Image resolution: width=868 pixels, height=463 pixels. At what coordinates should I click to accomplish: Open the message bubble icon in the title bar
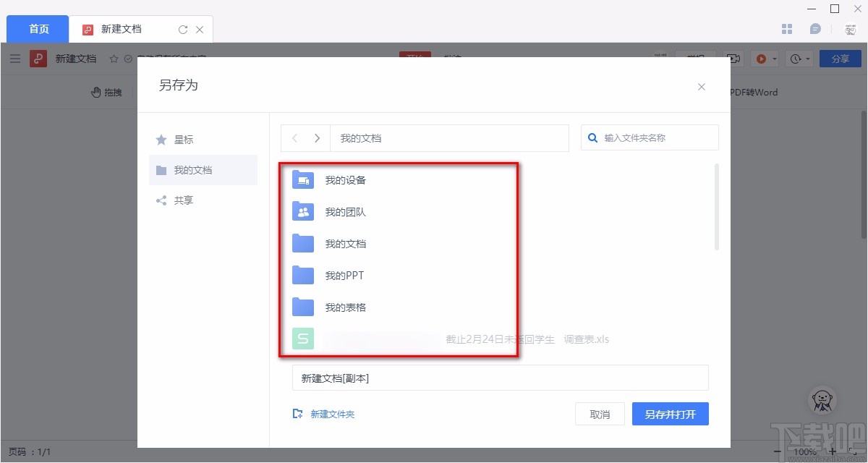click(x=815, y=29)
